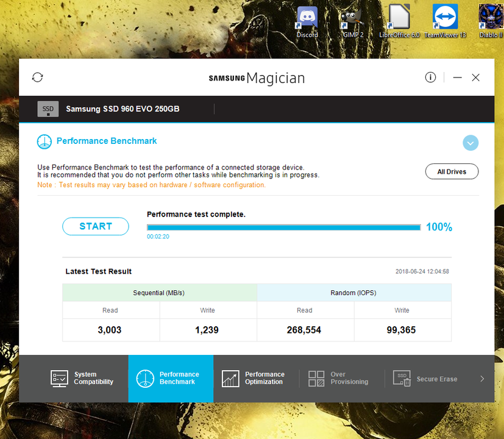Viewport: 504px width, 439px height.
Task: Click the test timestamp 2018-06-24 12:04:58
Action: [x=422, y=271]
